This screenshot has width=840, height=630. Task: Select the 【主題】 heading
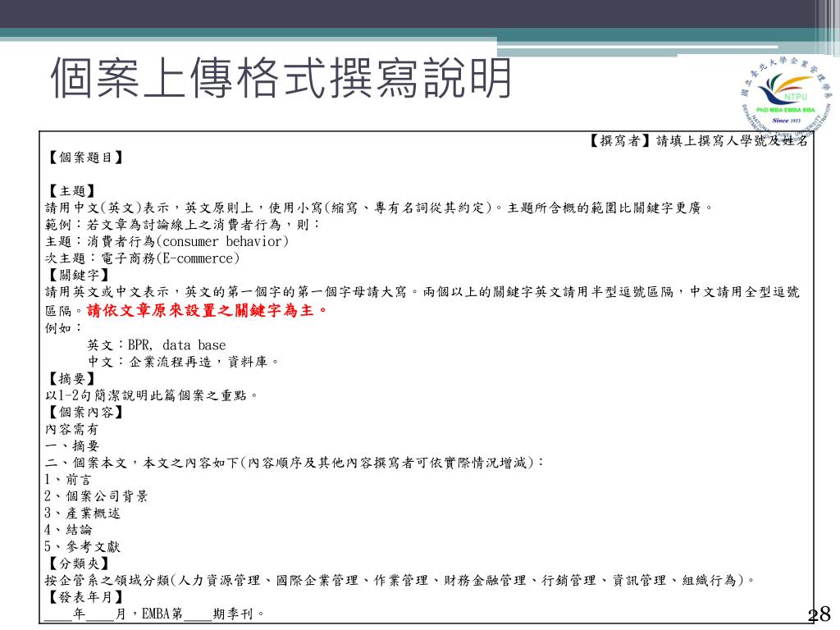71,191
